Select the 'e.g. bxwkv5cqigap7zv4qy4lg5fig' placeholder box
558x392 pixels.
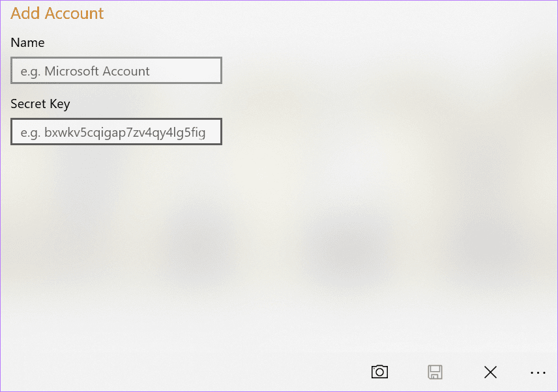tap(117, 132)
